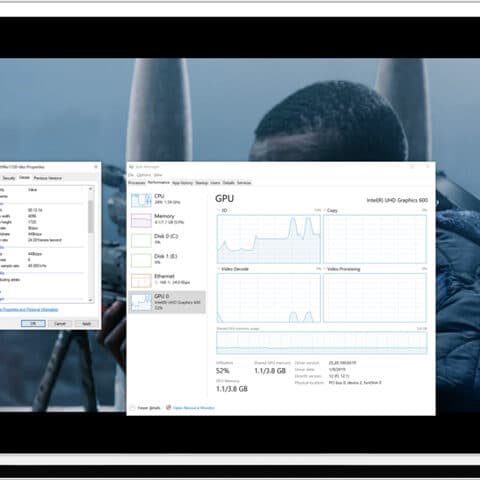Screen dimensions: 480x480
Task: Click the Task Manager title bar icon
Action: tap(131, 167)
